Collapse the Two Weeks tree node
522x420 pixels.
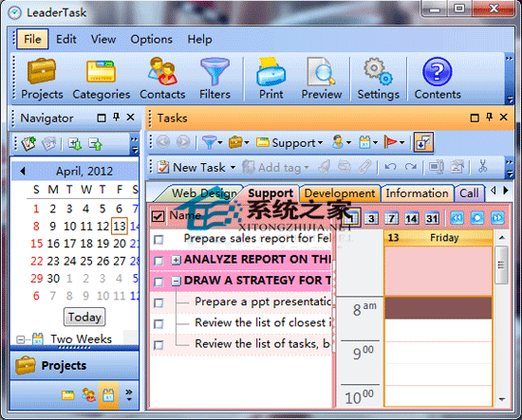tap(20, 339)
